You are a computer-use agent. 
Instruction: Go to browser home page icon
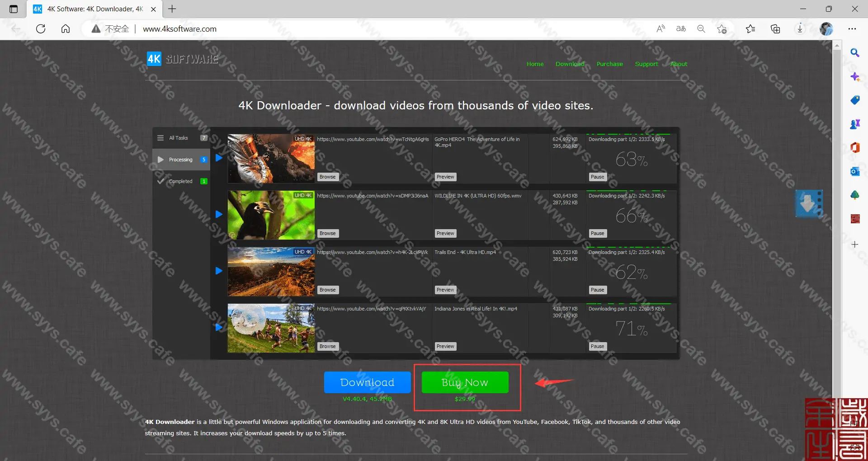[66, 29]
